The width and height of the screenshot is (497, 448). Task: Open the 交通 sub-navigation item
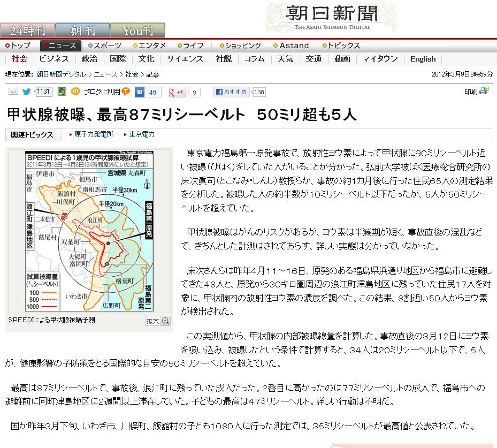[x=314, y=59]
